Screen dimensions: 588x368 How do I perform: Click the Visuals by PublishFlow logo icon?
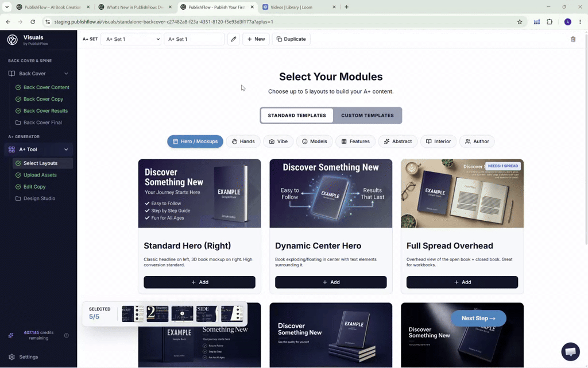[13, 40]
